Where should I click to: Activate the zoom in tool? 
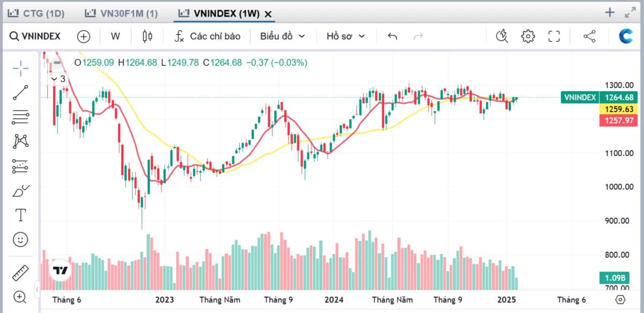tap(20, 296)
